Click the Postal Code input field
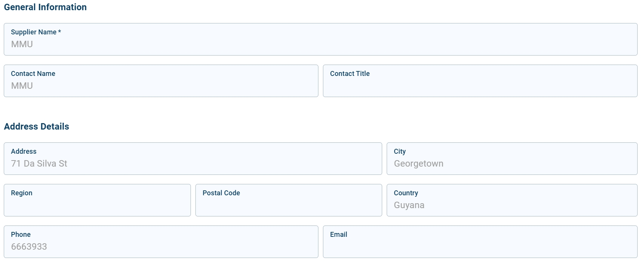644x261 pixels. coord(289,205)
